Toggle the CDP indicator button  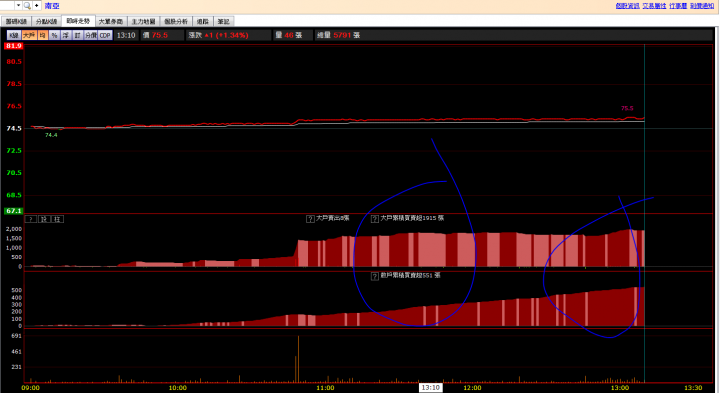105,35
